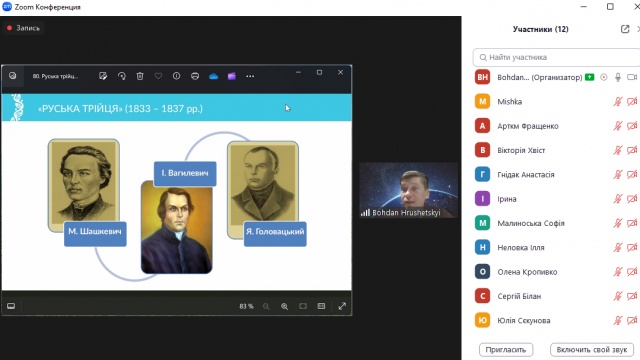Click the Участники (12) panel title
The width and height of the screenshot is (640, 360).
coord(540,29)
